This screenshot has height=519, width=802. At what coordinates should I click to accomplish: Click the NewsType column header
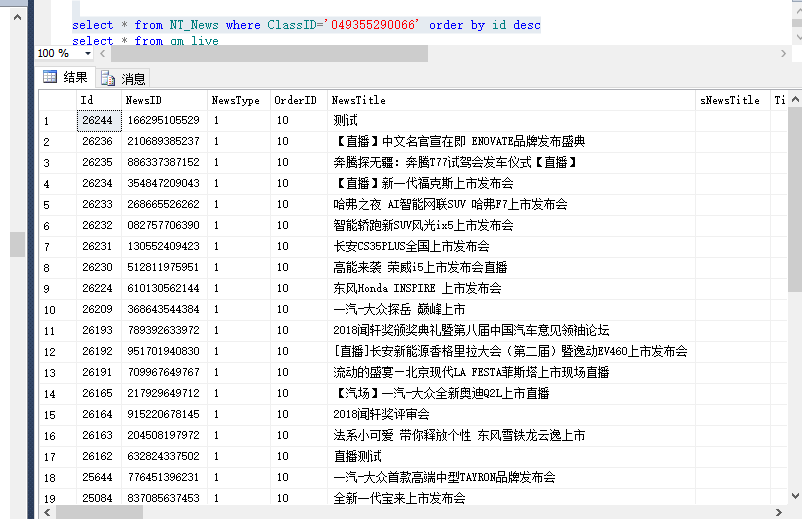237,100
